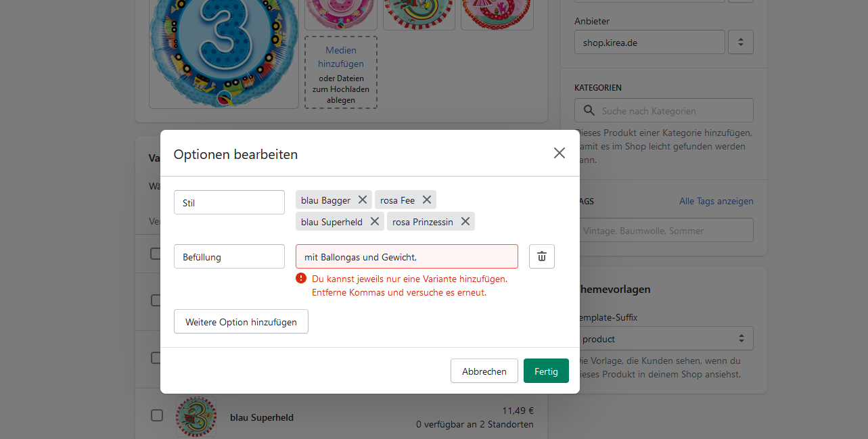
Task: Click the variant values field with error
Action: [x=407, y=257]
